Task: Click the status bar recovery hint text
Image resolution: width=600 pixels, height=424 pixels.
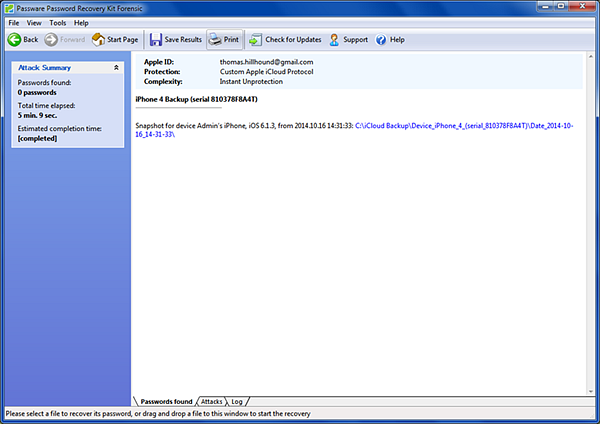Action: coord(158,414)
